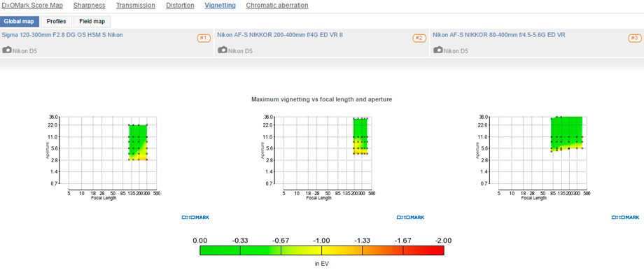The width and height of the screenshot is (644, 270).
Task: Click DxOMark logo below the 200-400mm chart
Action: coord(410,218)
